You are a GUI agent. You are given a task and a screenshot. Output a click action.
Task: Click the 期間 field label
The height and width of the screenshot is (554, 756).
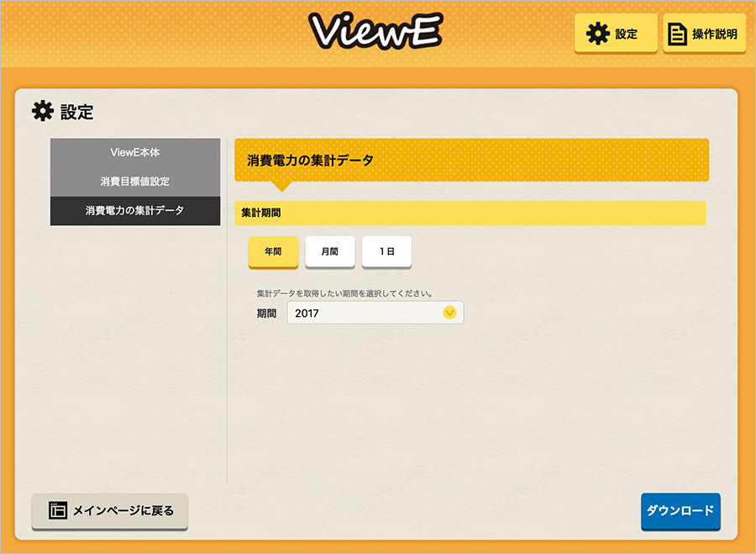pos(266,314)
